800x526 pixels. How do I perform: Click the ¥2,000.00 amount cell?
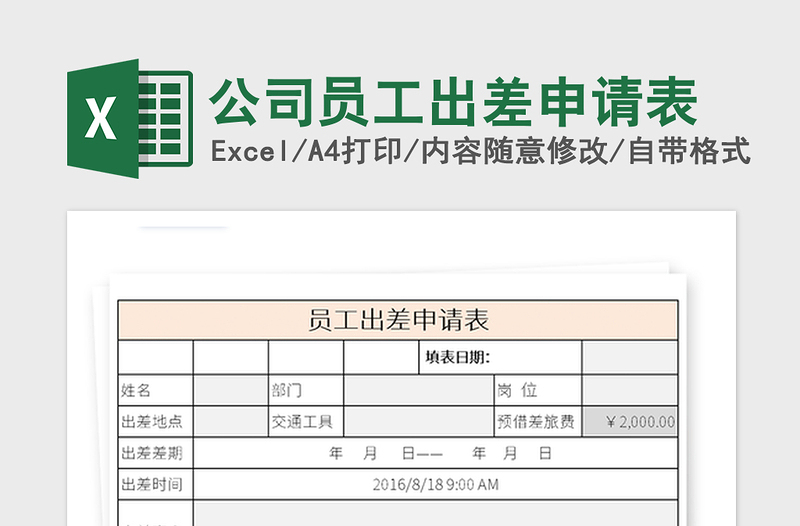tap(630, 422)
